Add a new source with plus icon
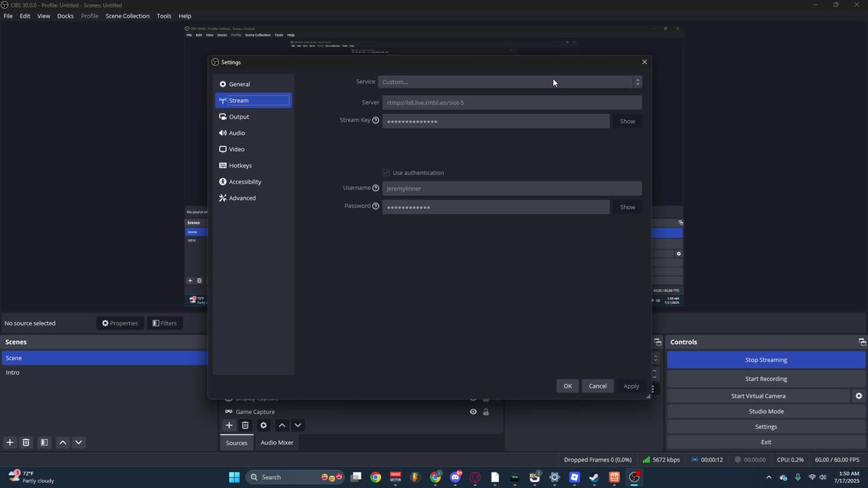The width and height of the screenshot is (868, 488). pyautogui.click(x=229, y=426)
